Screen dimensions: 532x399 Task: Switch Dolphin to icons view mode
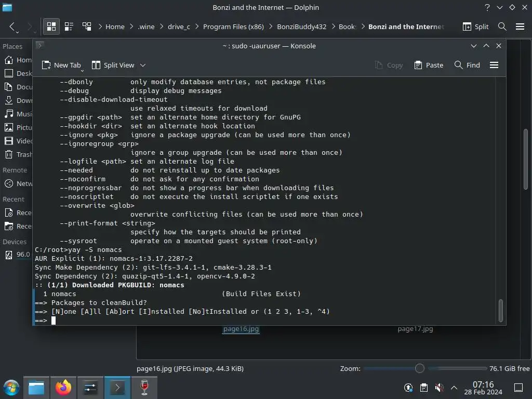pyautogui.click(x=51, y=26)
